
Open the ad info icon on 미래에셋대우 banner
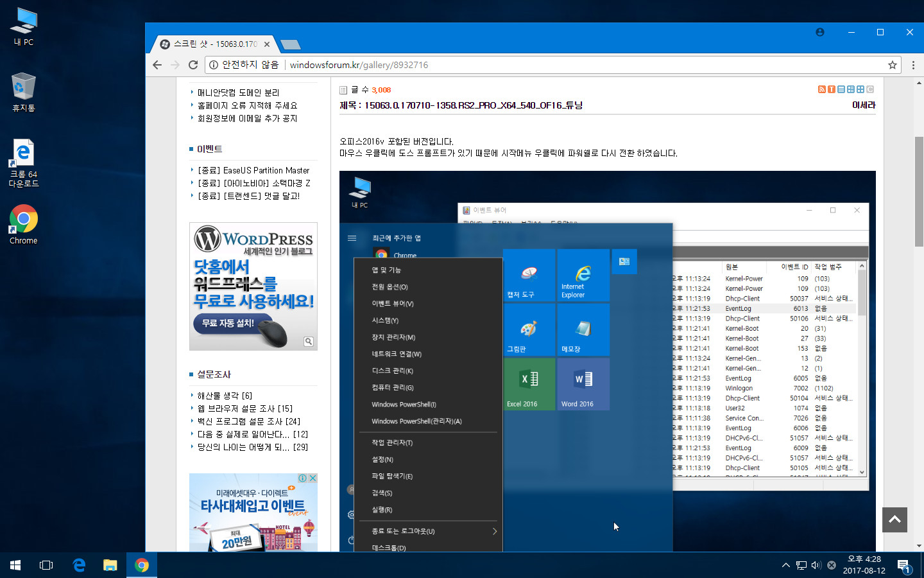302,478
